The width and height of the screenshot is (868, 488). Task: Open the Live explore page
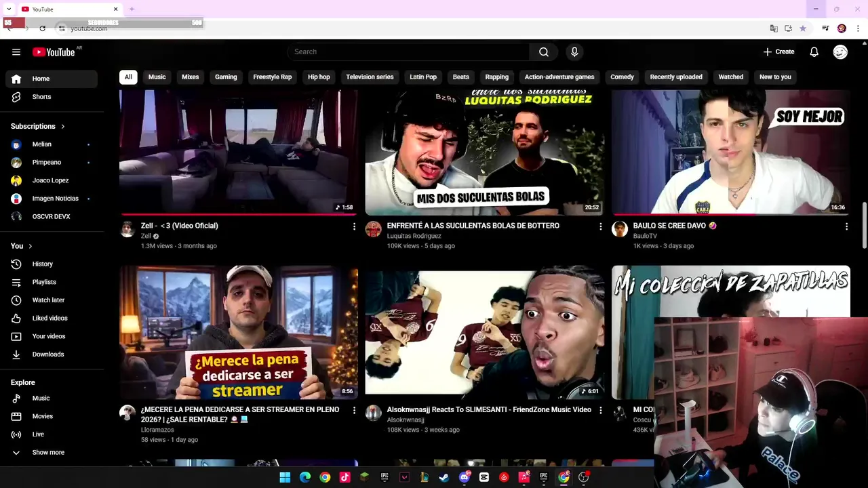click(x=52, y=434)
